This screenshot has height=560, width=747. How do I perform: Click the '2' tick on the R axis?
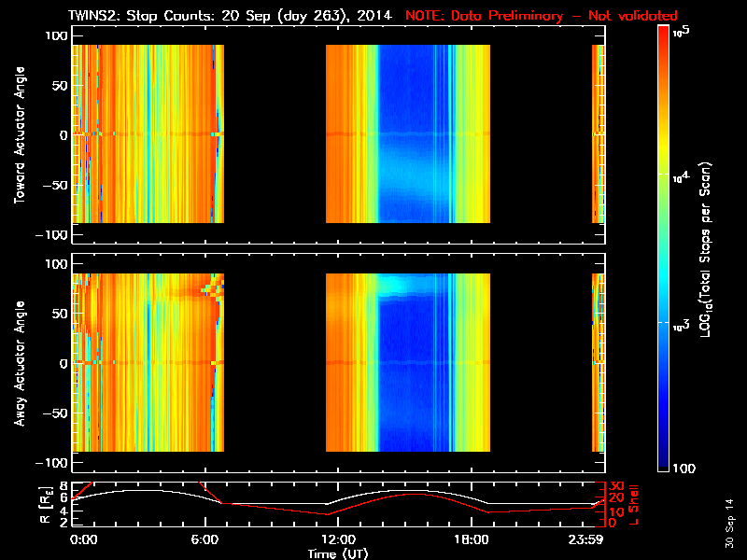63,523
